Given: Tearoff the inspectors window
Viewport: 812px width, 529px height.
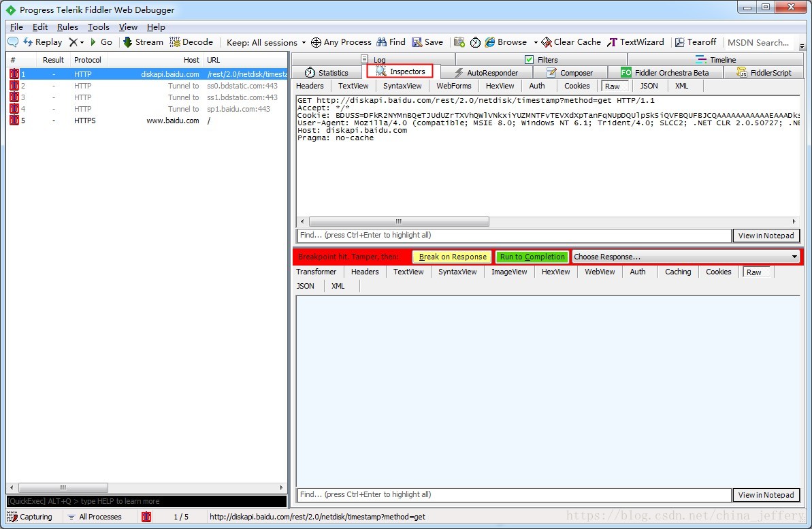Looking at the screenshot, I should 696,42.
